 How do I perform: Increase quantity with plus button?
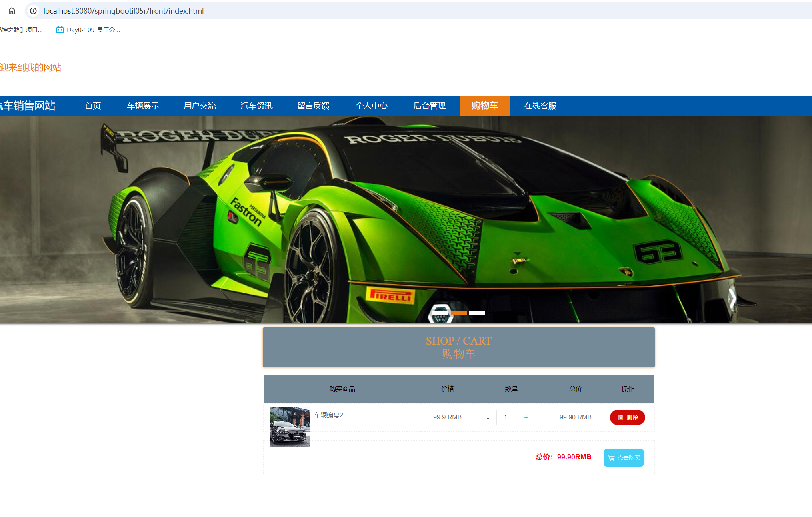[x=526, y=417]
